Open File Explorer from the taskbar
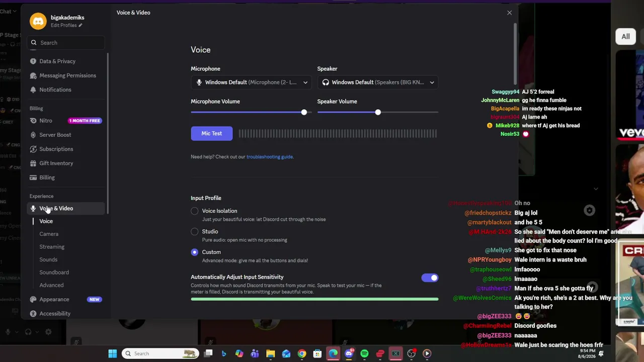This screenshot has height=362, width=644. [x=270, y=353]
